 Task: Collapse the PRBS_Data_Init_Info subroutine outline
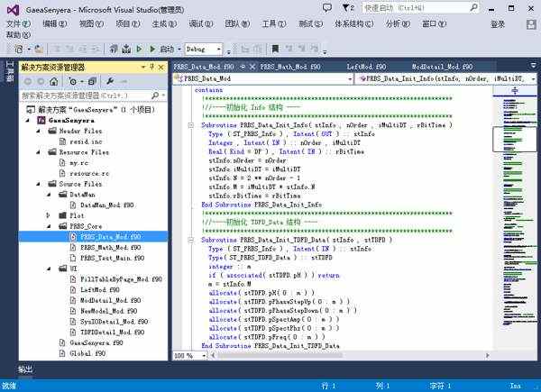click(190, 125)
